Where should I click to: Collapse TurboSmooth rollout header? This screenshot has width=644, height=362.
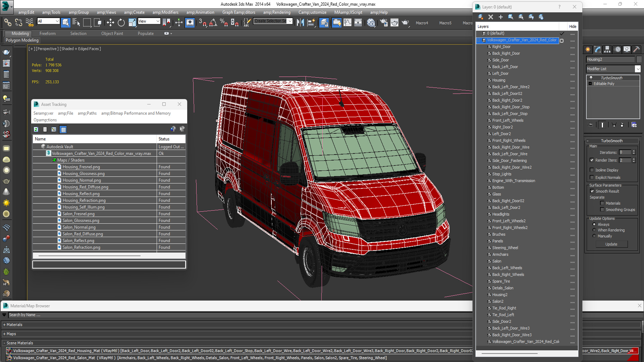coord(611,141)
